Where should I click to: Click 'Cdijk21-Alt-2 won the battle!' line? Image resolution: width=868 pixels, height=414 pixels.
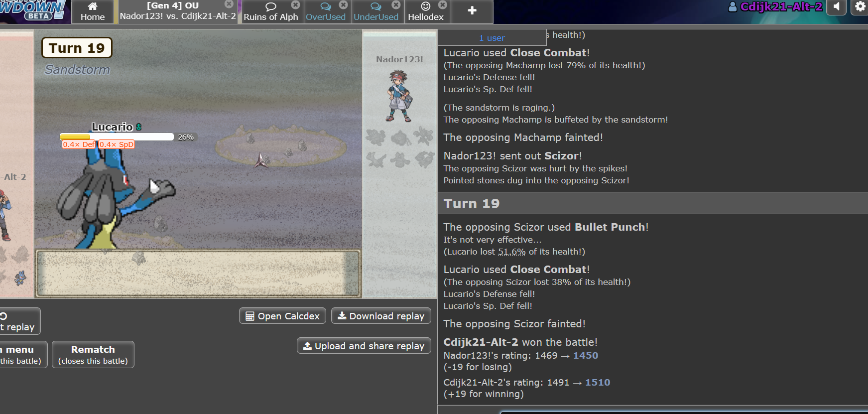click(520, 342)
